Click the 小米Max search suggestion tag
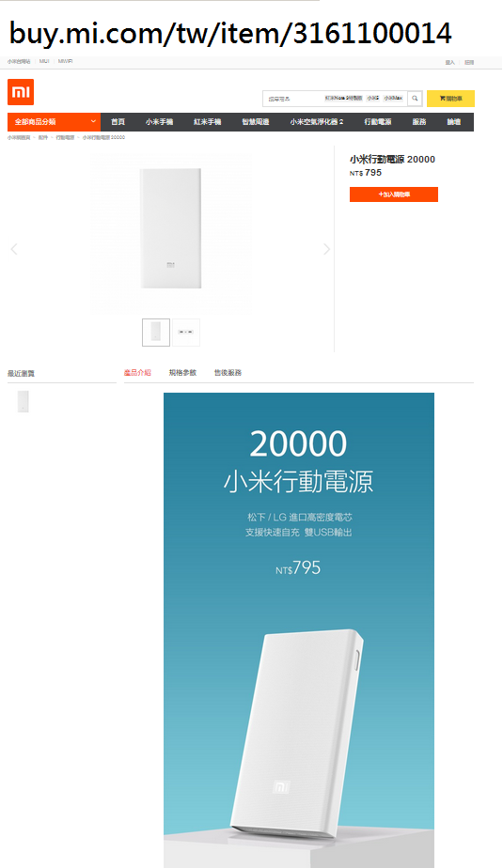Image resolution: width=503 pixels, height=868 pixels. coord(394,98)
